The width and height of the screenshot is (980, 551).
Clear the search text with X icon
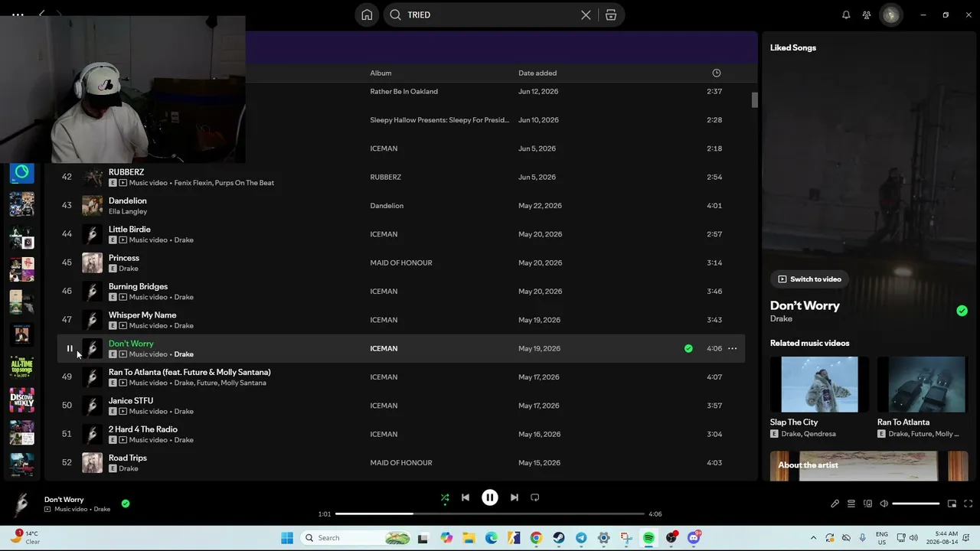(x=586, y=15)
